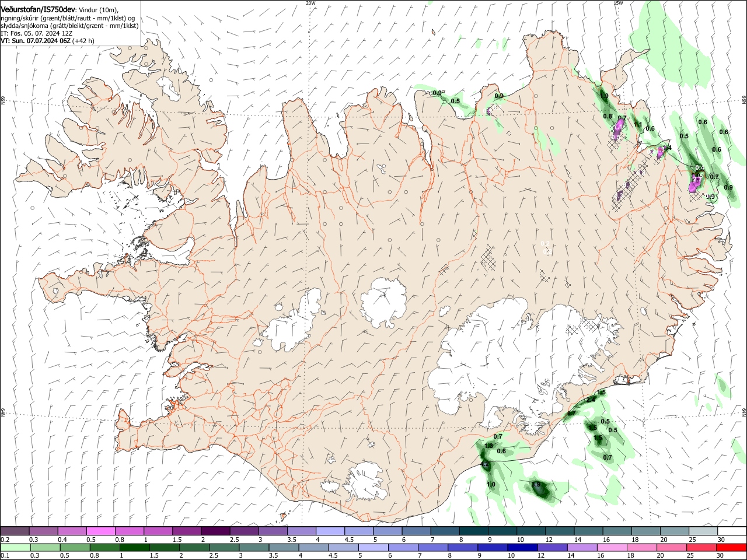Viewport: 747px width, 560px height.
Task: Click the 'VT: Sun. 07.07.2024 06Z (+42 h)' line
Action: (48, 41)
